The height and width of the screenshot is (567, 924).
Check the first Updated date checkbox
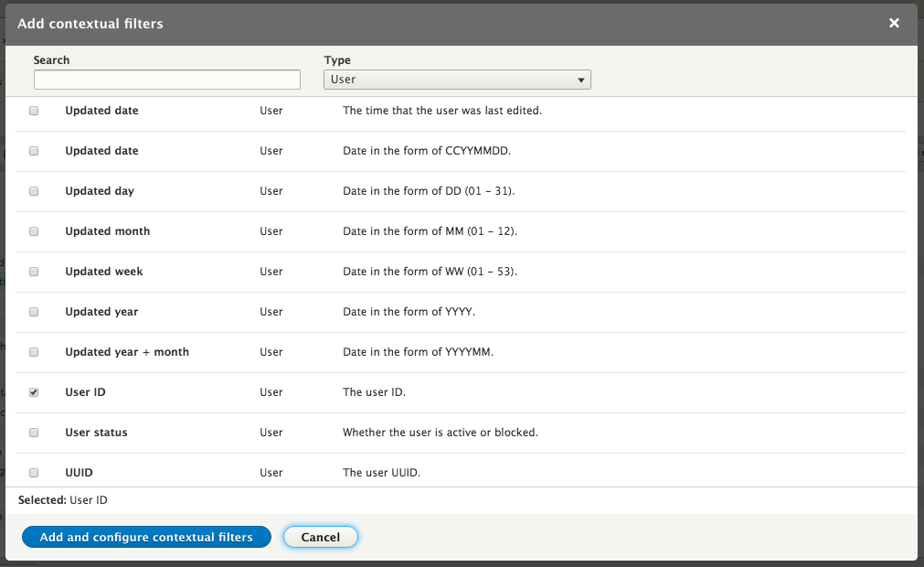34,111
